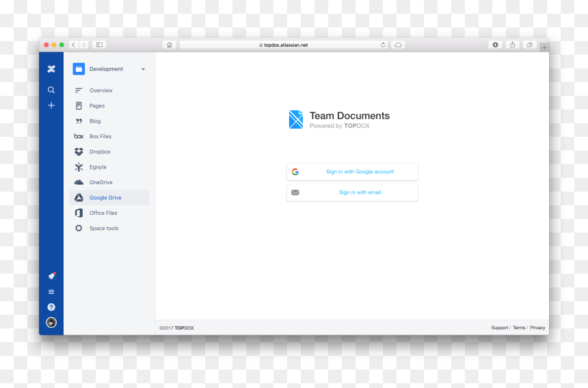588x388 pixels.
Task: Click the ©2017 TOPDOX footer text
Action: point(176,328)
